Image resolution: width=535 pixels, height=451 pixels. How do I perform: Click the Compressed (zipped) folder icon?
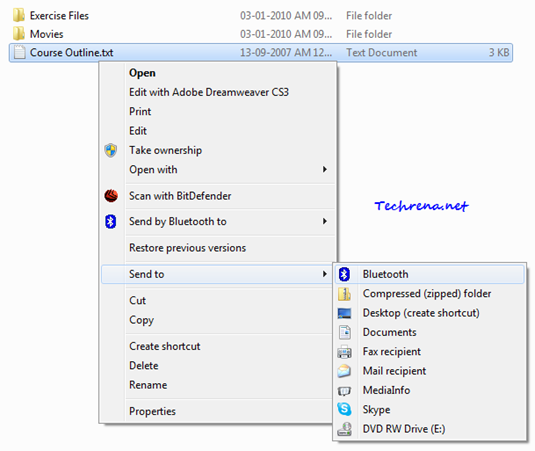[x=344, y=294]
